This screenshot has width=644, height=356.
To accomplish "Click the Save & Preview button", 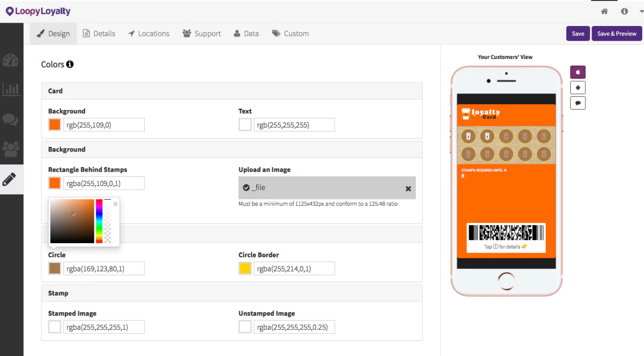I will [x=617, y=34].
